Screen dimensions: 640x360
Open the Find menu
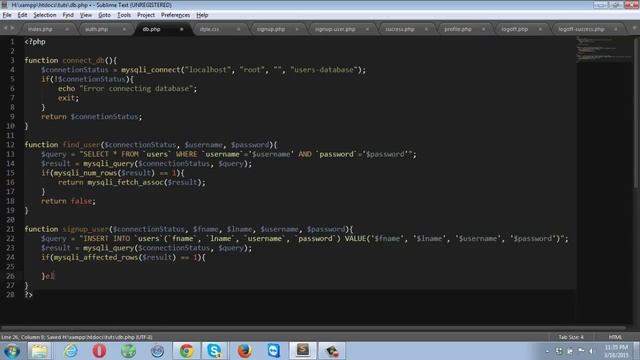point(68,15)
